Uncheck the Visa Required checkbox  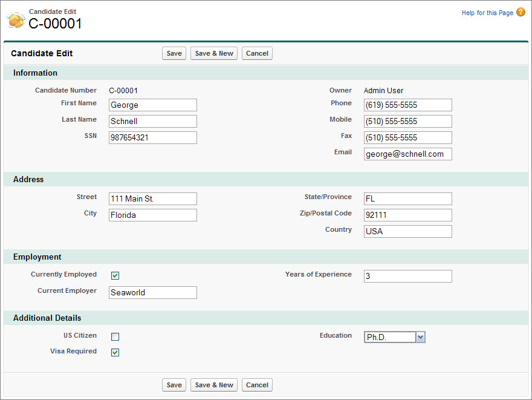115,352
